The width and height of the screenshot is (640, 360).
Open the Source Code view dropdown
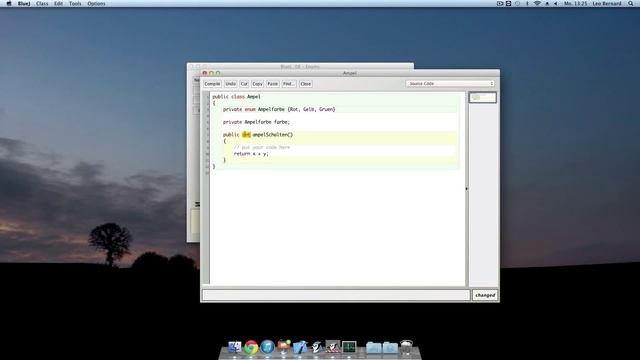click(450, 84)
